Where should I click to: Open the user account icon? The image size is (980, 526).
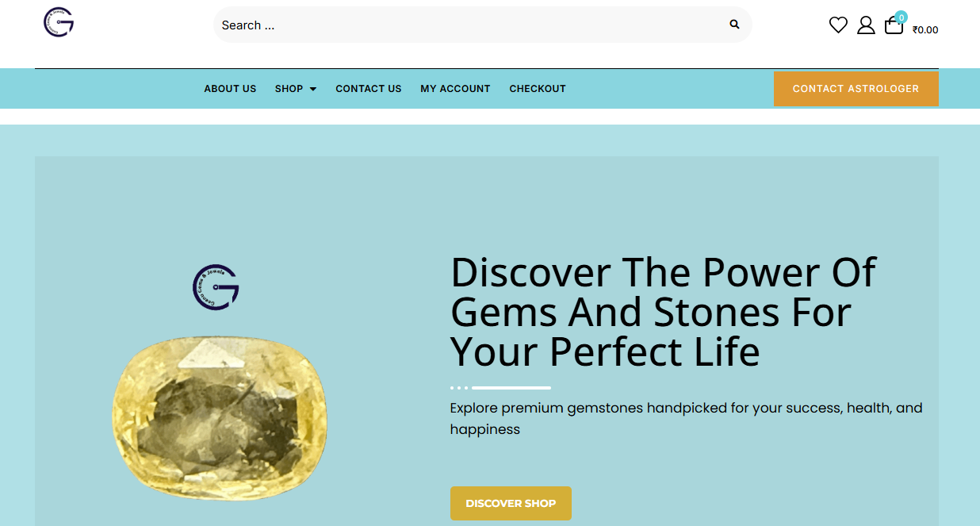[x=866, y=25]
